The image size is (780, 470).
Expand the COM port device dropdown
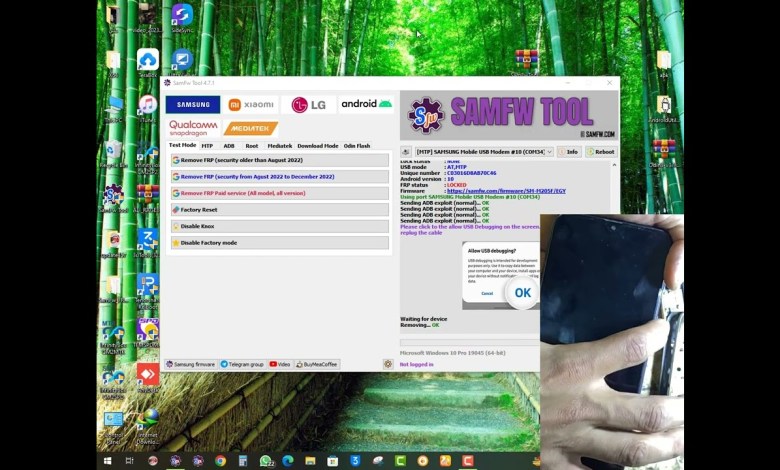click(549, 152)
